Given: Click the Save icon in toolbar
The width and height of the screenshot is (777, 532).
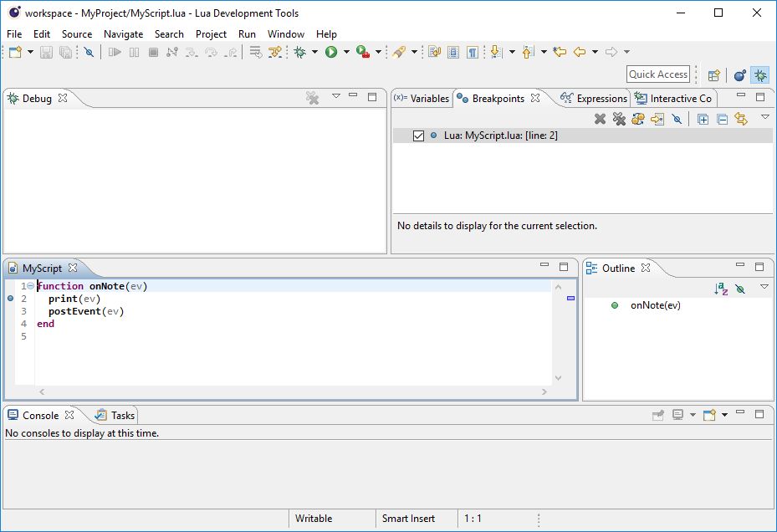Looking at the screenshot, I should pos(46,52).
